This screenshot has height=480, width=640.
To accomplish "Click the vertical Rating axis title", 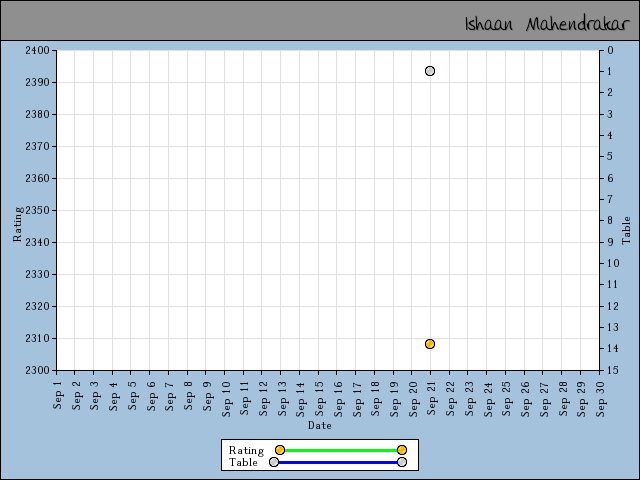I will [x=17, y=225].
